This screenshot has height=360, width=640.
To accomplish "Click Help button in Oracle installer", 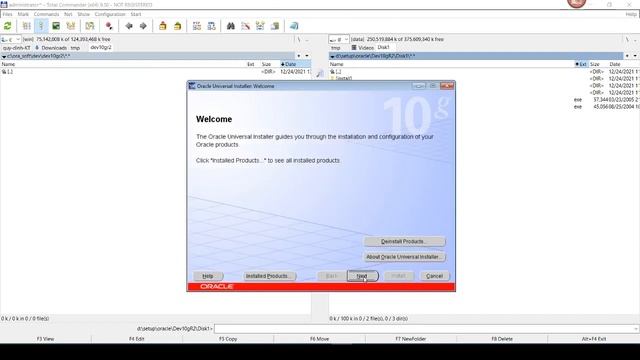I will [x=208, y=276].
